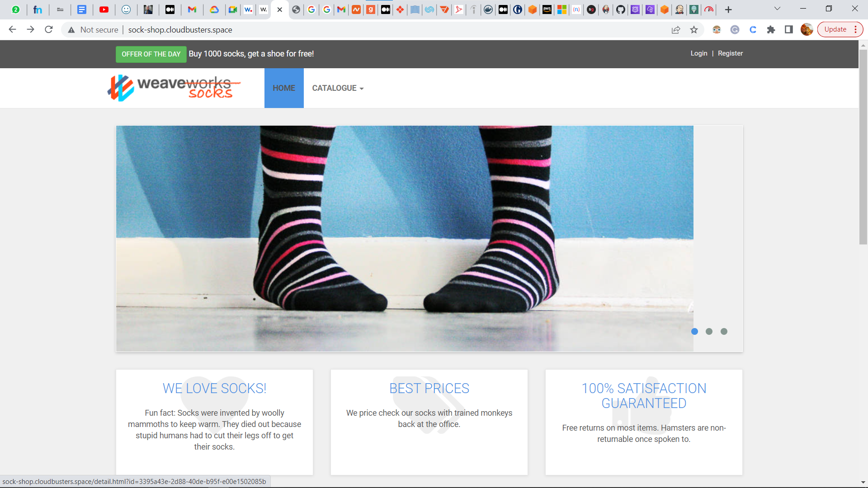This screenshot has height=488, width=868.
Task: Open the GitHub tab
Action: [621, 9]
